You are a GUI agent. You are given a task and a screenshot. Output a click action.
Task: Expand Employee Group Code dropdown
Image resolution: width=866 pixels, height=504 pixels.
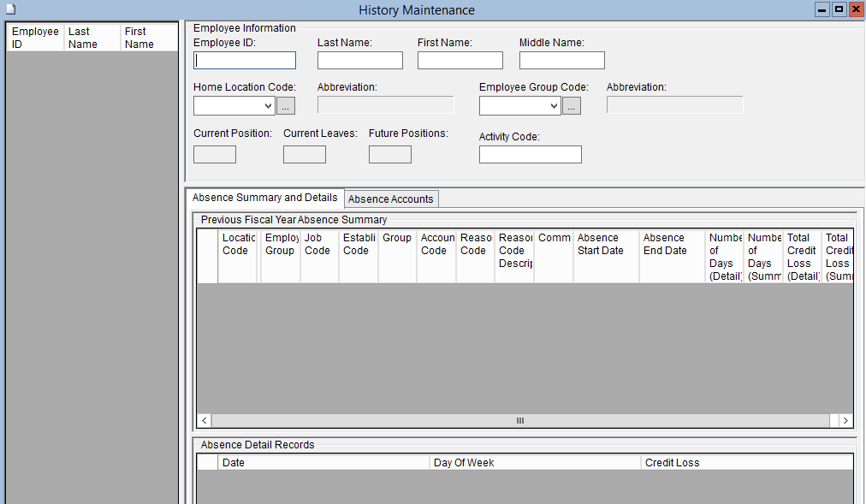coord(554,106)
